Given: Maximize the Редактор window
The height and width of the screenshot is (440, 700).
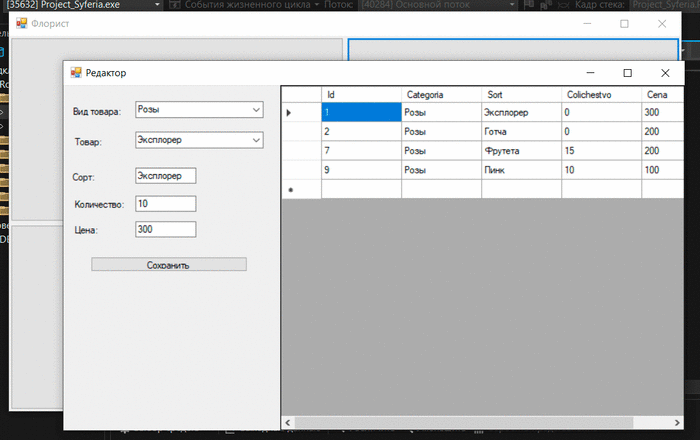Looking at the screenshot, I should pos(627,73).
